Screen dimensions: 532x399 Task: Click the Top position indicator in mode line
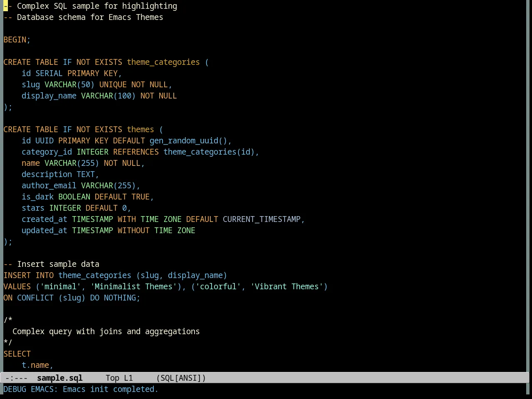tap(112, 378)
